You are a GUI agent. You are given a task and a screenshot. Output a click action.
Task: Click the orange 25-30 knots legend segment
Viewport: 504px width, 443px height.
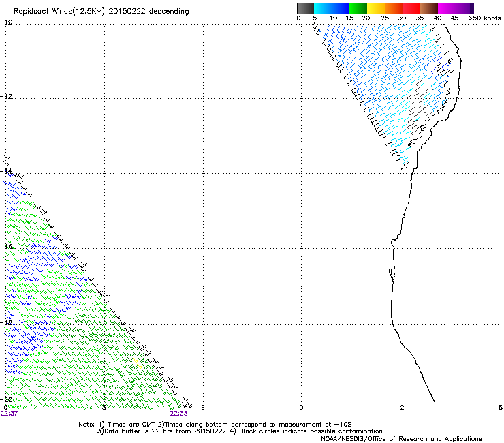click(394, 8)
